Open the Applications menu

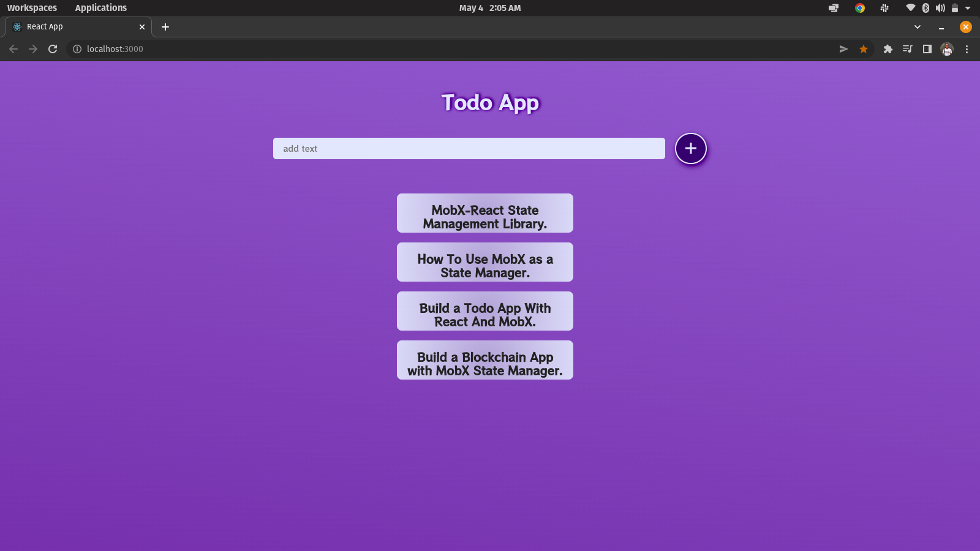point(101,8)
